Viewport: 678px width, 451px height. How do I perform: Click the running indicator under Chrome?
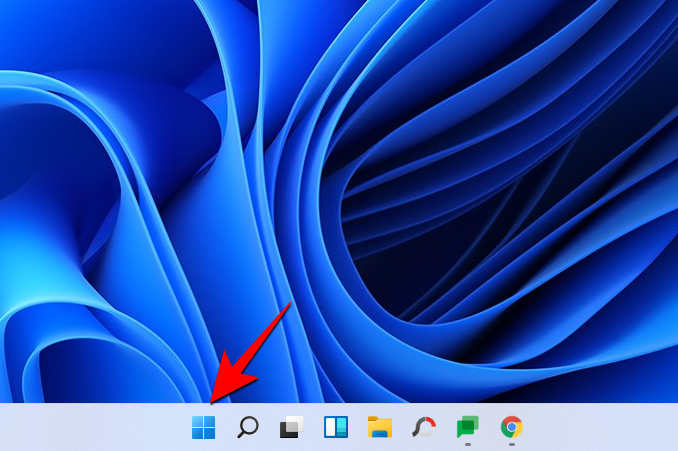click(x=512, y=444)
